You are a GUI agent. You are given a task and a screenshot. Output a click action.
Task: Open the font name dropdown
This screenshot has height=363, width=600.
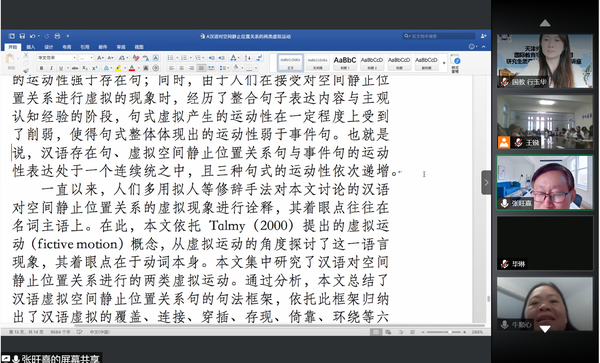click(57, 58)
